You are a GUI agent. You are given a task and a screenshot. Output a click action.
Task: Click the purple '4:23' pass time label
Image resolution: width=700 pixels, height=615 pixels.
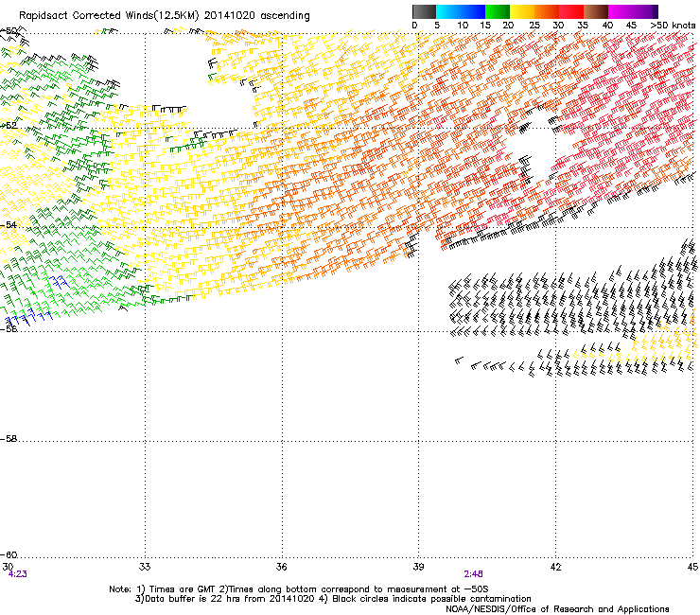(x=17, y=574)
